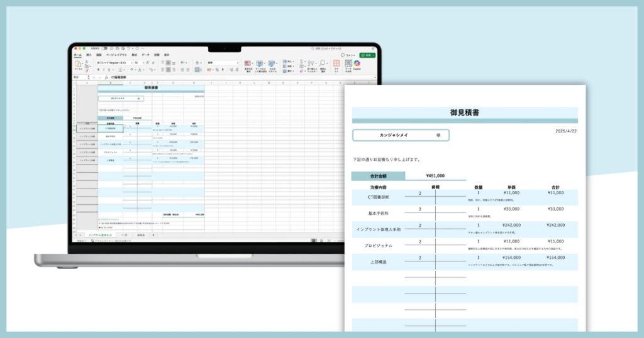Image resolution: width=644 pixels, height=338 pixels.
Task: Expand the Share button dropdown arrow
Action: 374,55
